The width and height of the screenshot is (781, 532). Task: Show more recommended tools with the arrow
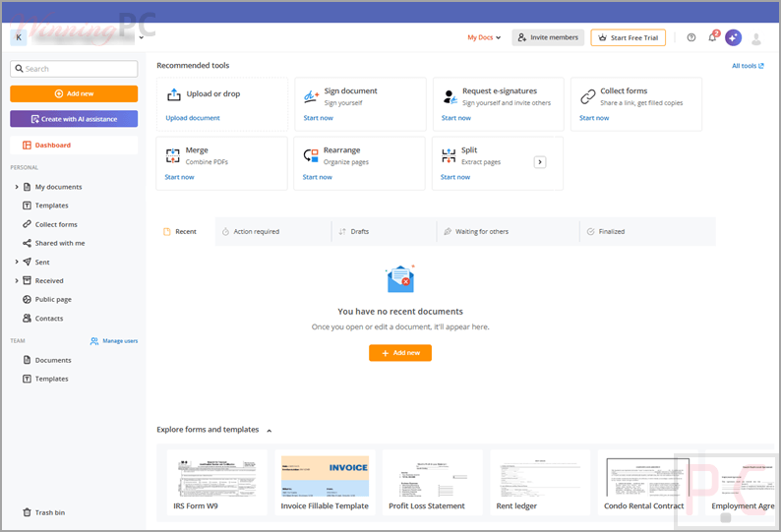540,162
